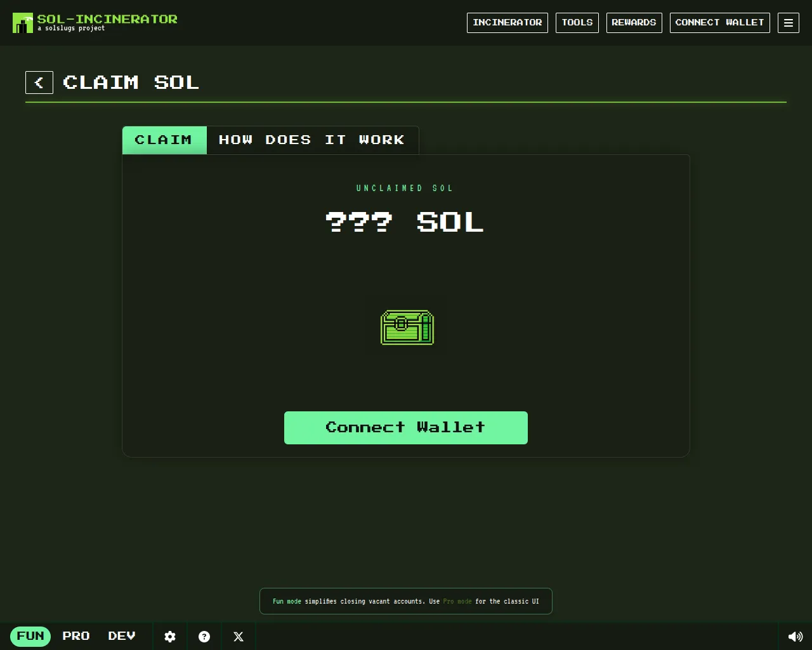Visit the X social media link
This screenshot has height=650, width=812.
(x=239, y=637)
